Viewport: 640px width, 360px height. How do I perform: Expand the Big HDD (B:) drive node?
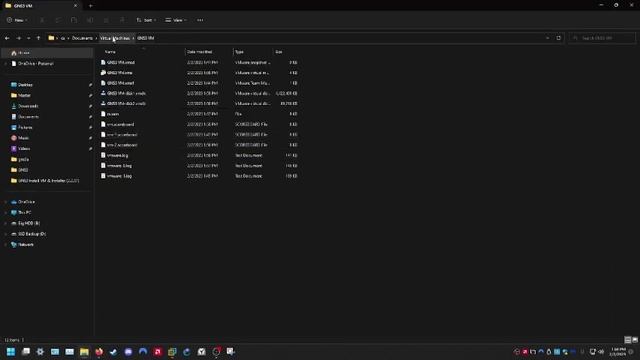point(6,223)
